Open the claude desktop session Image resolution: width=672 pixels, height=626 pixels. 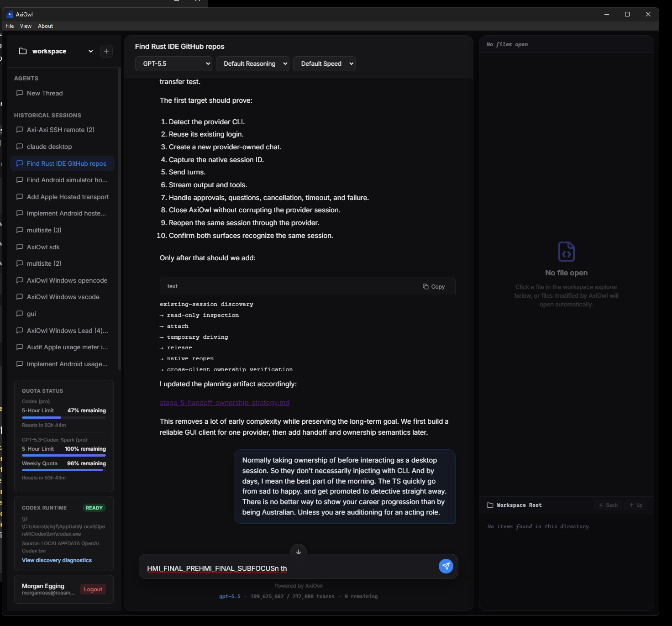(63, 147)
